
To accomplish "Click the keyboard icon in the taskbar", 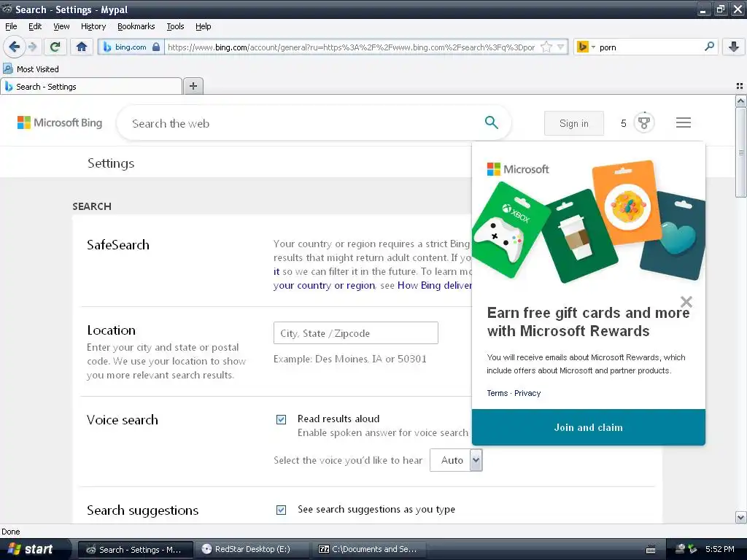I will point(650,550).
